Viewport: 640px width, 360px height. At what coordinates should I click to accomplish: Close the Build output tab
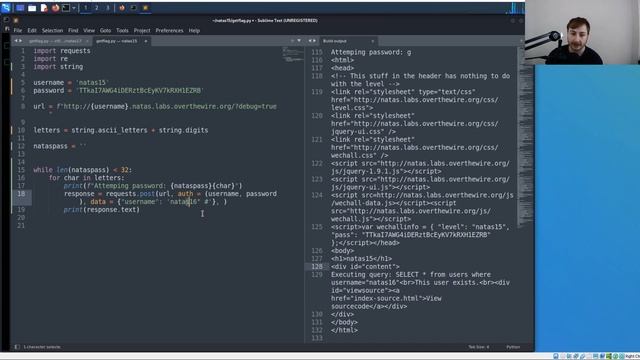373,41
